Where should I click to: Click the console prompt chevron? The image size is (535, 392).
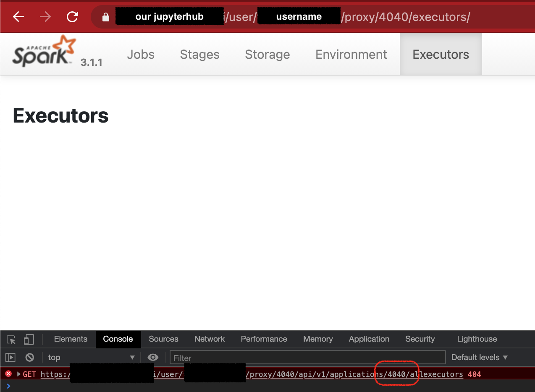click(8, 386)
